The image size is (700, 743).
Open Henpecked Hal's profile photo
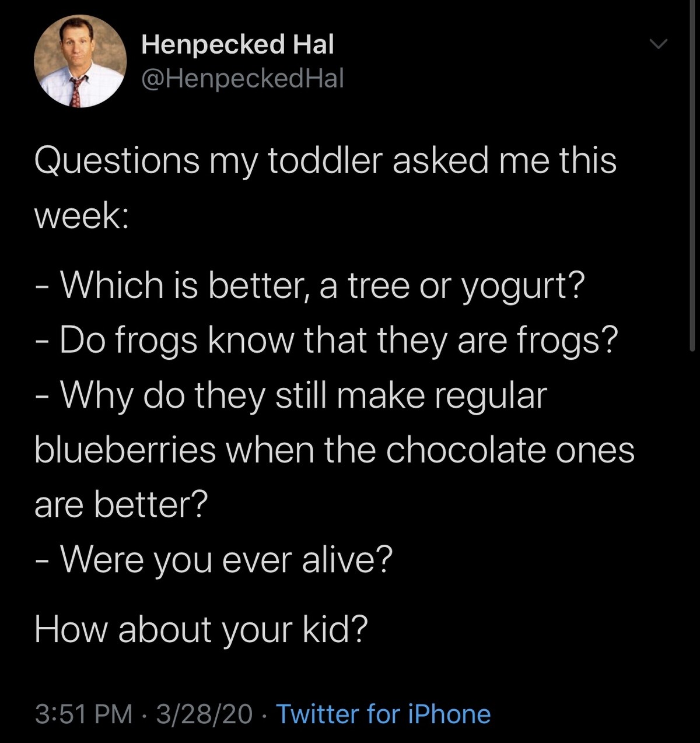(x=80, y=61)
